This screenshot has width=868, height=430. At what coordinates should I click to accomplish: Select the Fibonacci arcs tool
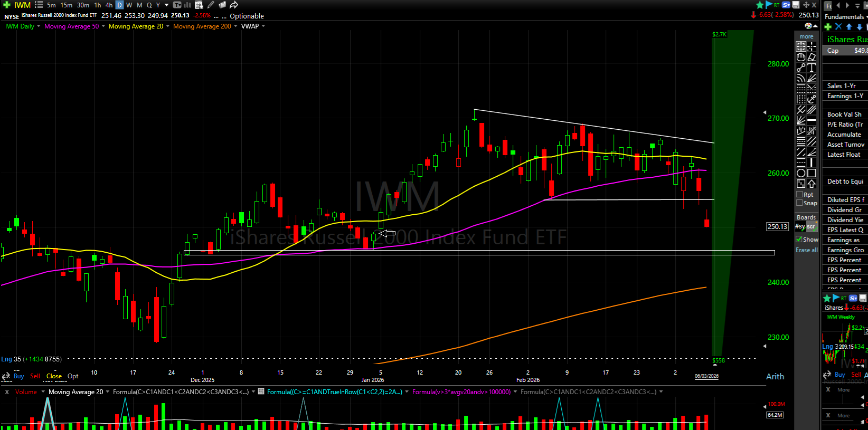click(x=801, y=78)
